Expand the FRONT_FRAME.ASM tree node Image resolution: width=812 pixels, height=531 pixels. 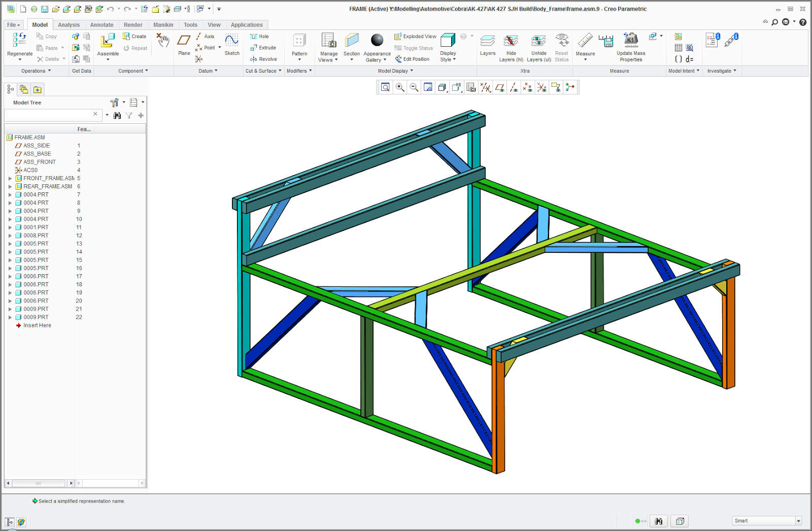pyautogui.click(x=11, y=178)
